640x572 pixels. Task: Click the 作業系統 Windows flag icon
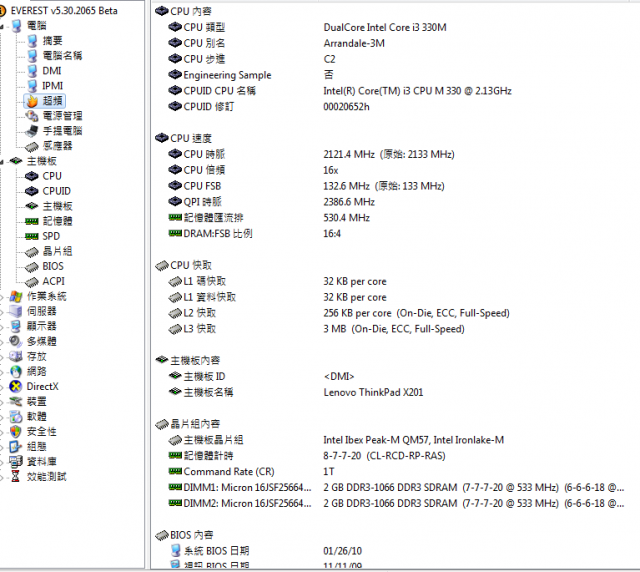coord(16,296)
